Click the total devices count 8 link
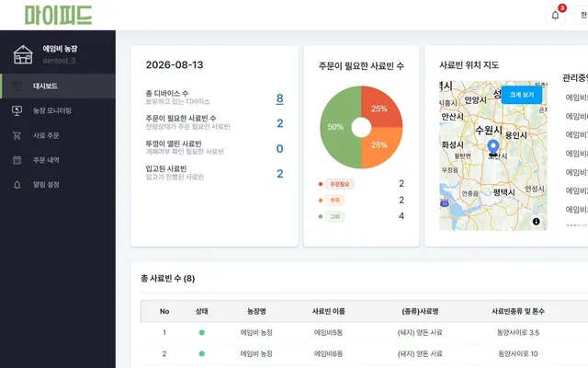The image size is (588, 368). (279, 98)
